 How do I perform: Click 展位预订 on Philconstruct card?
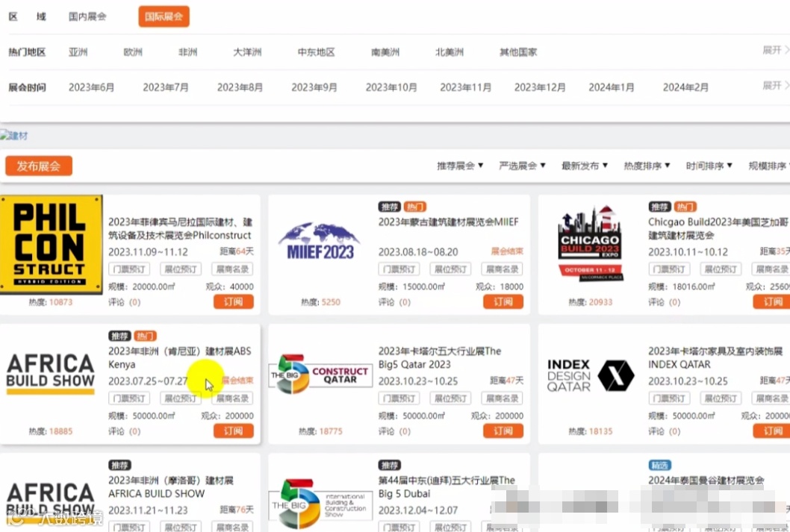181,269
